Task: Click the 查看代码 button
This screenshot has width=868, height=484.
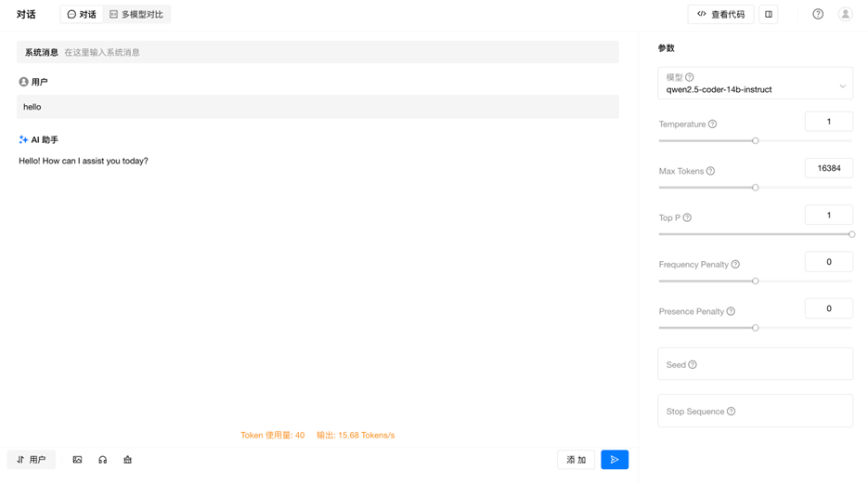Action: click(720, 14)
